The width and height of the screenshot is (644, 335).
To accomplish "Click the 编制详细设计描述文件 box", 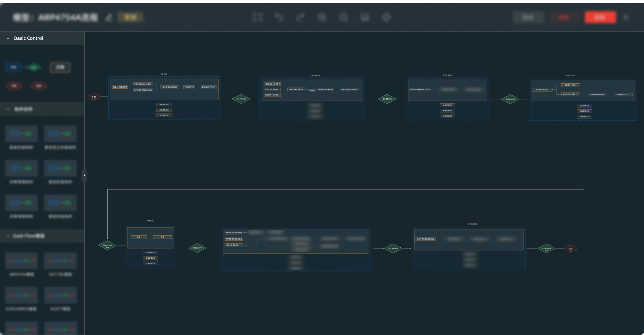I will [x=570, y=94].
